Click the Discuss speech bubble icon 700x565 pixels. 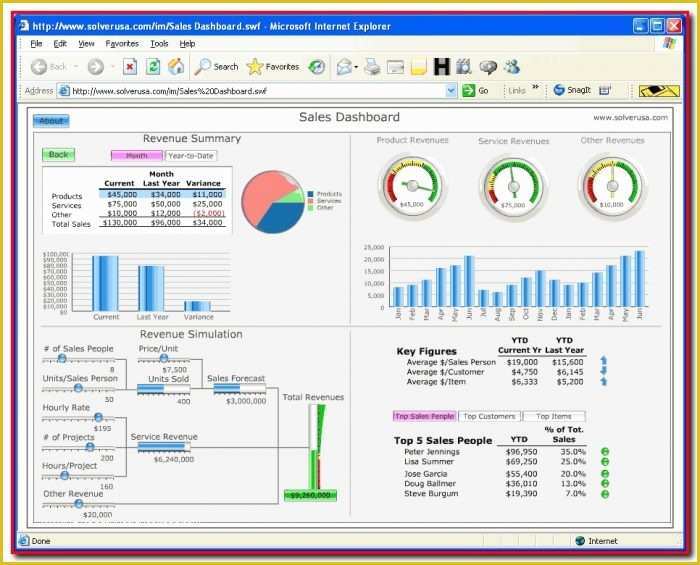pos(488,67)
